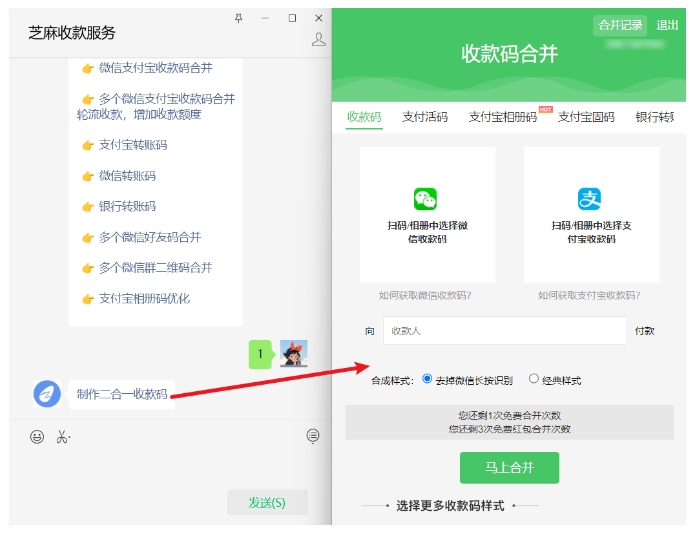Click 支付宝转账码 in the menu message
Viewport: 692px width, 544px height.
(x=133, y=145)
